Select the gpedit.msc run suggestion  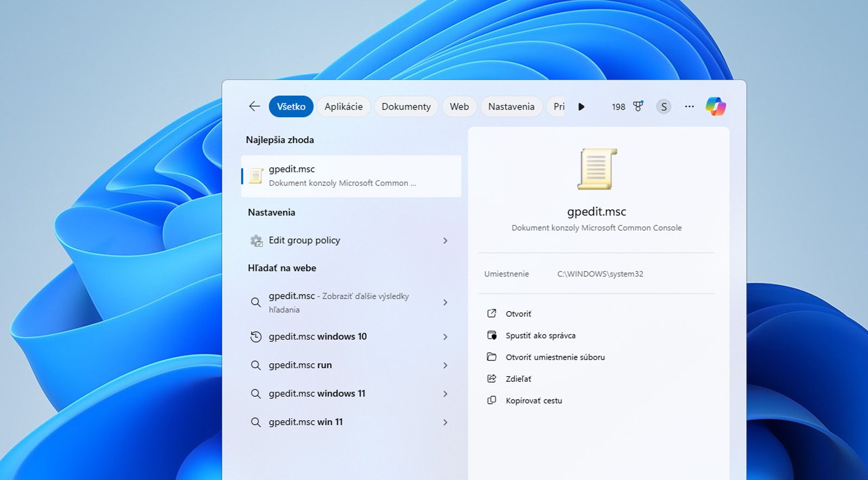(351, 365)
